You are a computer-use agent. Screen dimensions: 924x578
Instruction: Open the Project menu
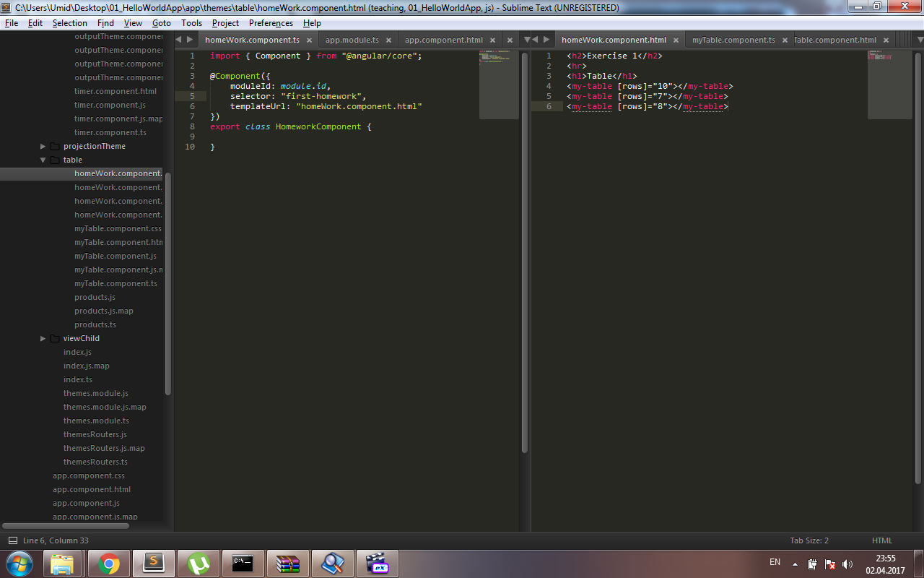pos(225,23)
